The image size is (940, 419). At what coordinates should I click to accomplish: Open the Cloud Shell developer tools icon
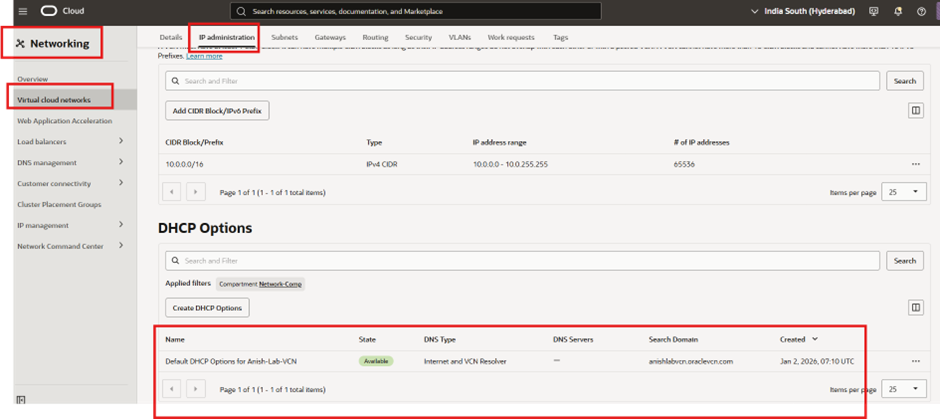pyautogui.click(x=874, y=11)
